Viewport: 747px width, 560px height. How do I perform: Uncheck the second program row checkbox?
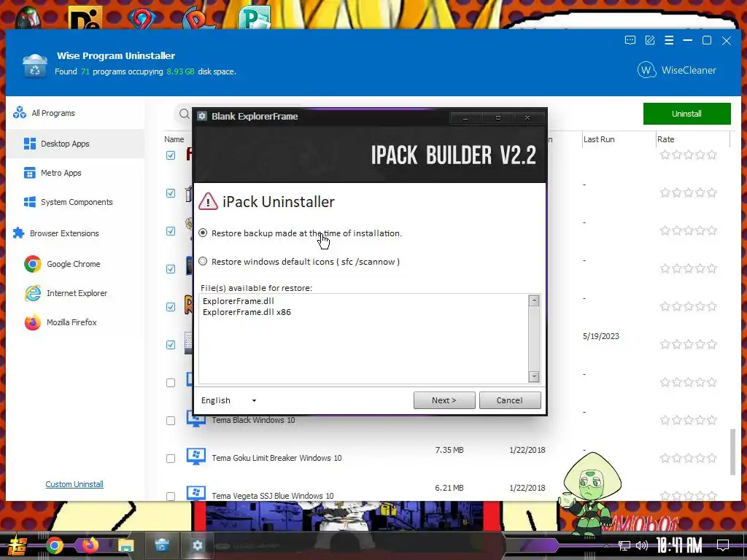[x=171, y=192]
